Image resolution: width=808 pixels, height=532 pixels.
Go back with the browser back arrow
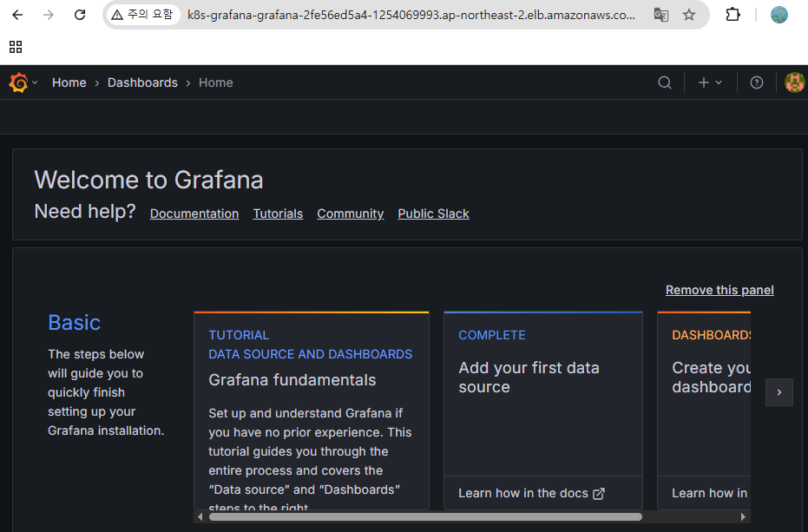pos(17,15)
